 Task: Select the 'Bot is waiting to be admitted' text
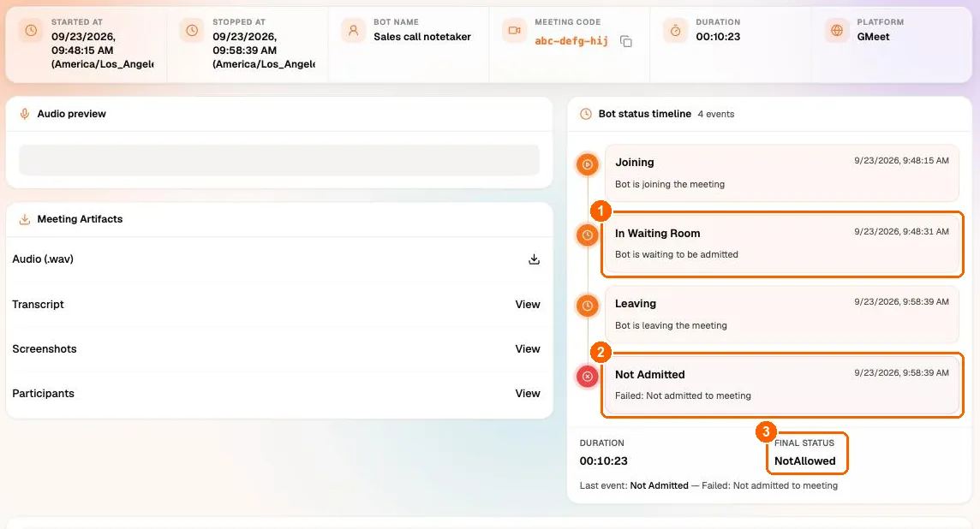pos(676,254)
